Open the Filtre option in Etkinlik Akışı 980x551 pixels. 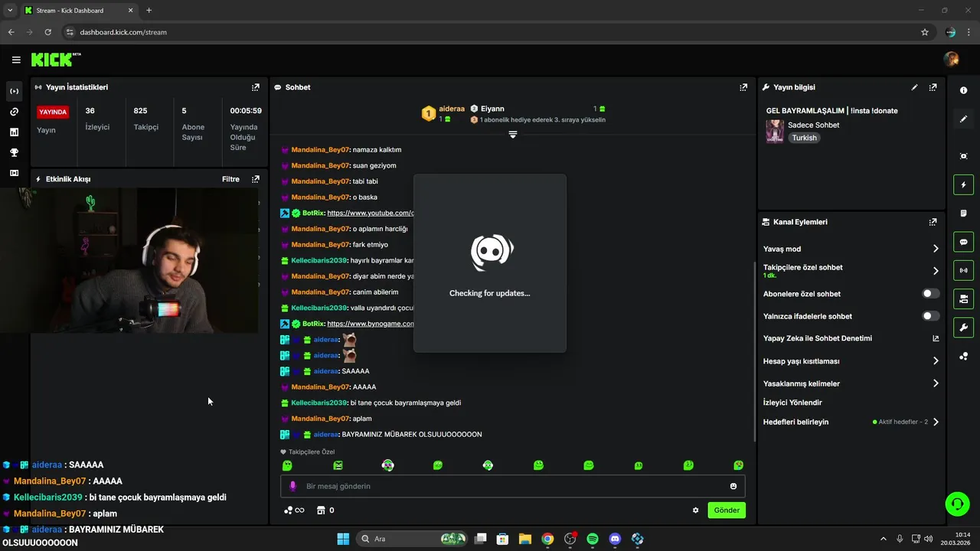(230, 179)
